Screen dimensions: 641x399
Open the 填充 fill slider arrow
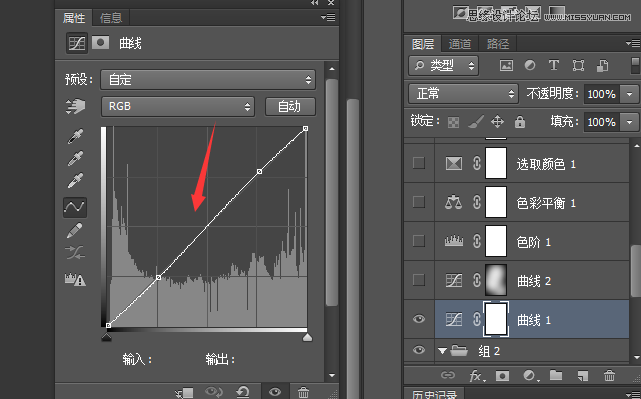point(629,122)
